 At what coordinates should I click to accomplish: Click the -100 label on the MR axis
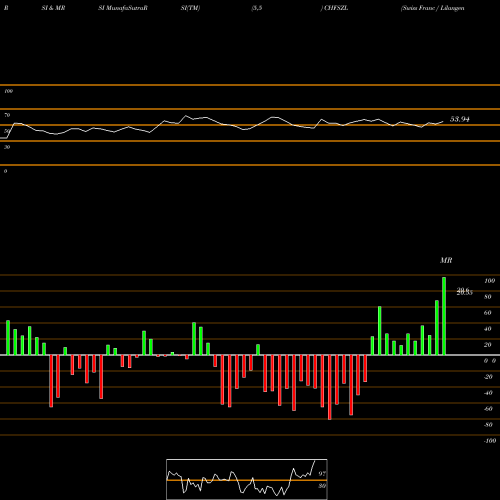coord(490,441)
